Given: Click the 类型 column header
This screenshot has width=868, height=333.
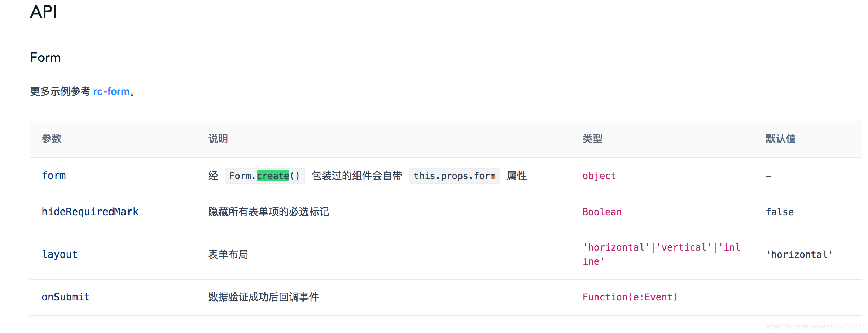Looking at the screenshot, I should tap(592, 139).
